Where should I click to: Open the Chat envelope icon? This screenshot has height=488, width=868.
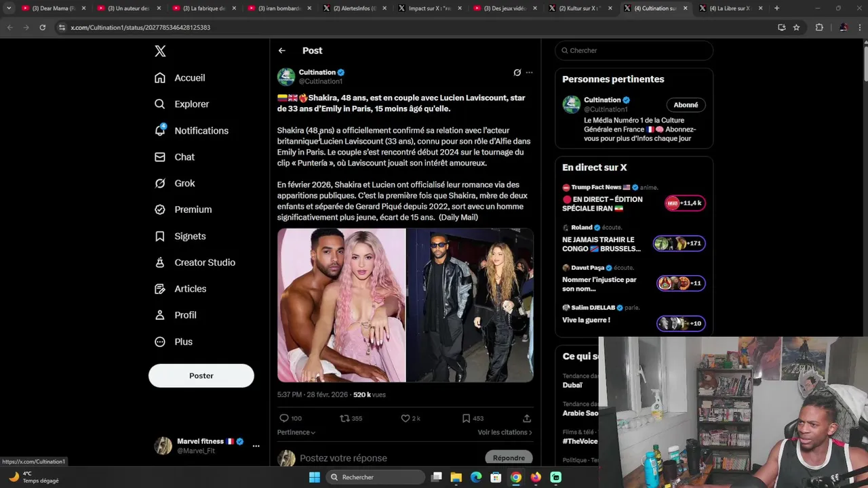[x=160, y=157]
